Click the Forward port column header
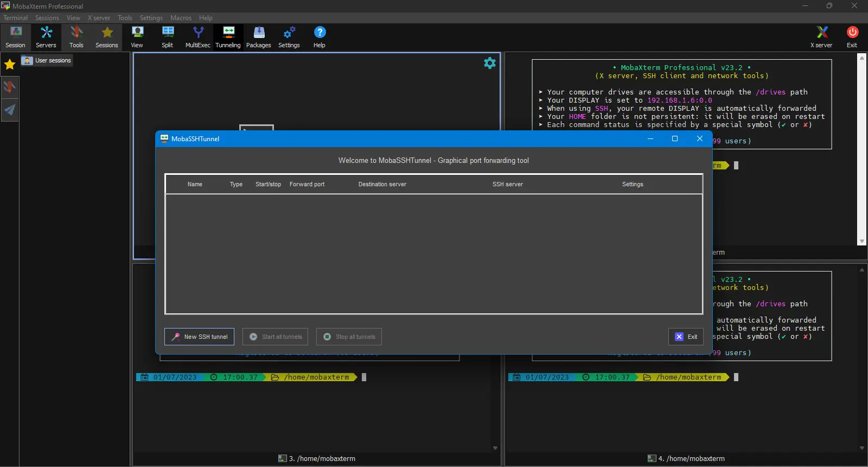The image size is (868, 467). pos(307,184)
